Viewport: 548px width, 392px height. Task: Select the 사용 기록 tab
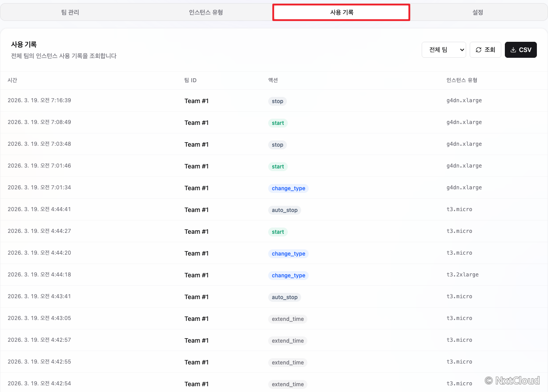coord(342,12)
